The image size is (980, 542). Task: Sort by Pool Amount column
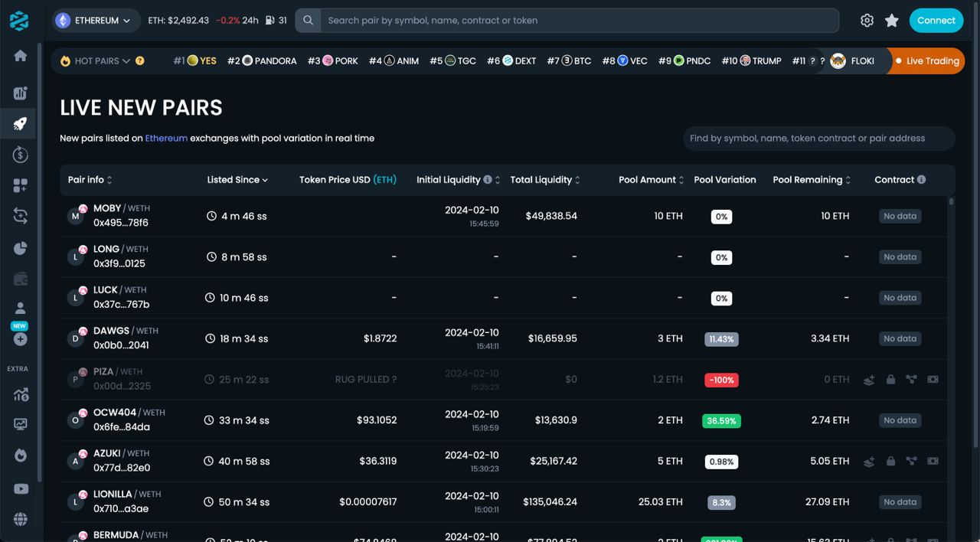pos(652,180)
